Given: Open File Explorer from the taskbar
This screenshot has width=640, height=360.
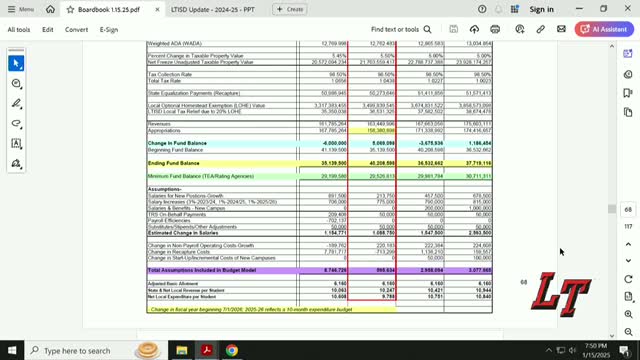Looking at the screenshot, I should 182,350.
